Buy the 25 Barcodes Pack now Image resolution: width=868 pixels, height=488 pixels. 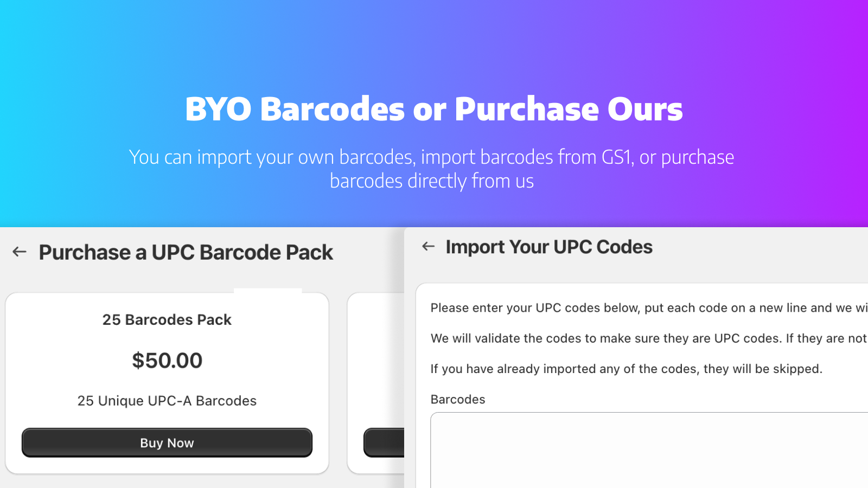coord(167,442)
